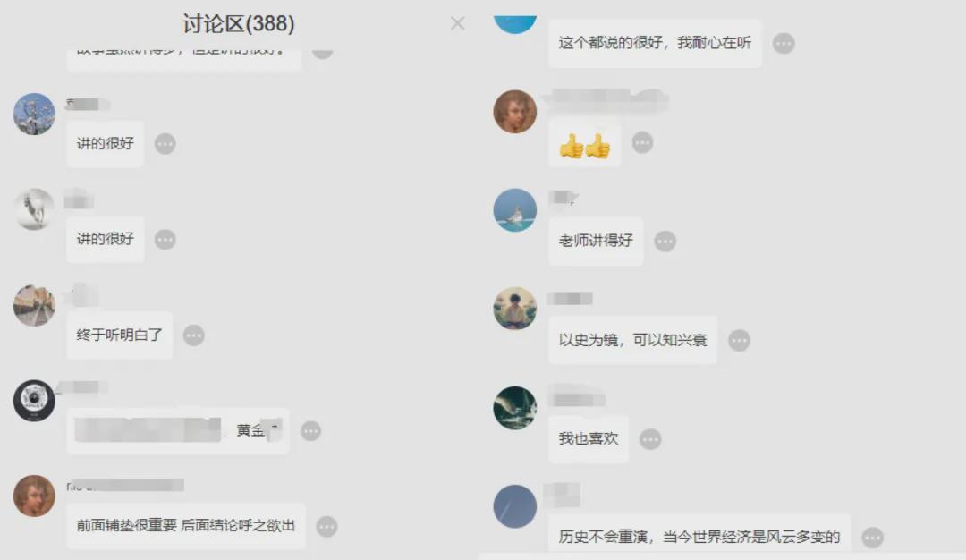966x560 pixels.
Task: Open more options next to 这个都说的很好 comment
Action: click(784, 43)
